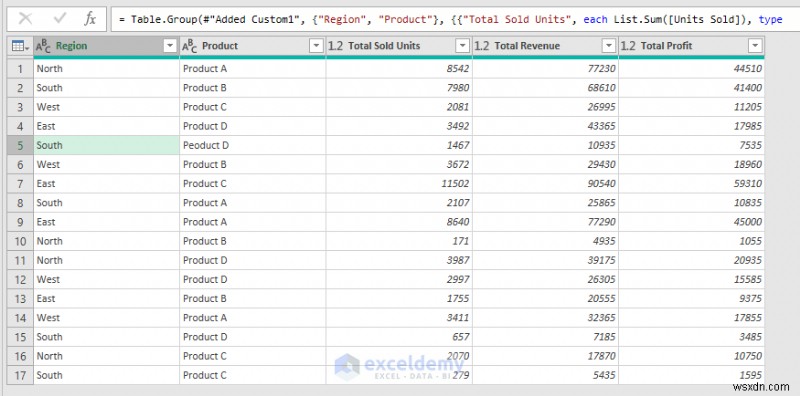Click the fx function icon
This screenshot has height=396, width=800.
90,19
